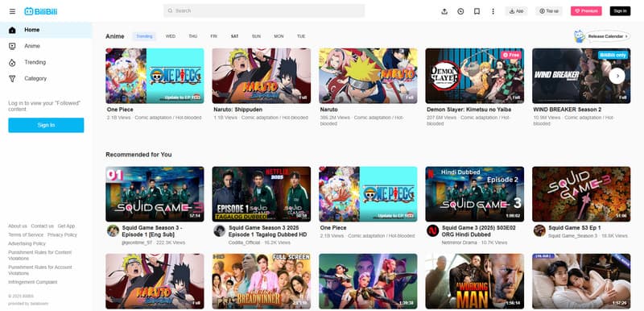Open Squid Game S3 Ep 1 thumbnail

point(581,194)
